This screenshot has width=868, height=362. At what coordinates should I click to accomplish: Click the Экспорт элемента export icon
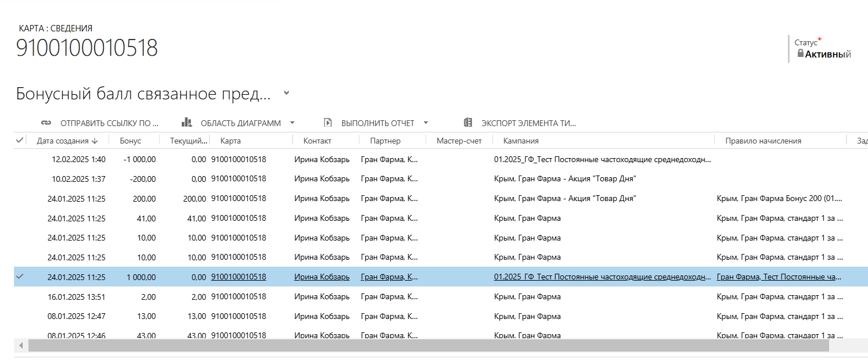click(x=468, y=123)
